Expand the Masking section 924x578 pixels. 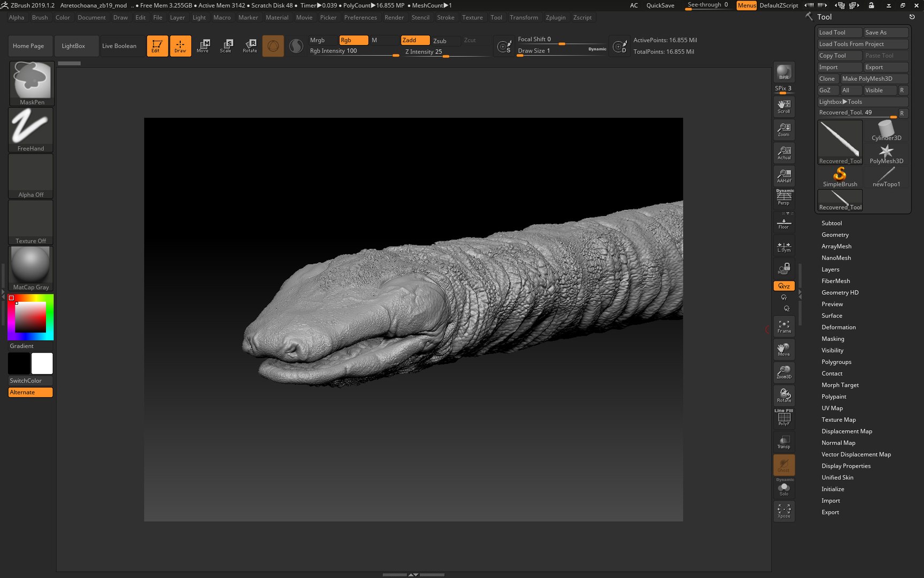(x=833, y=339)
